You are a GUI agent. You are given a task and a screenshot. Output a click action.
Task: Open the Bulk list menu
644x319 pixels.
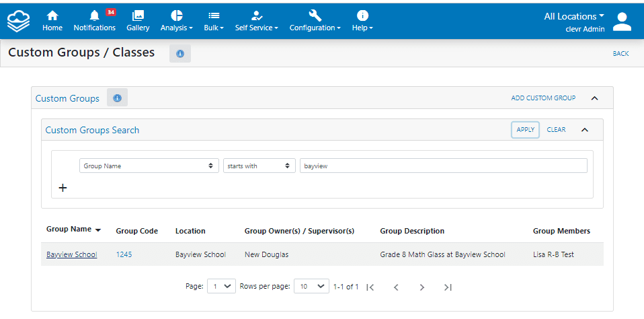(214, 21)
